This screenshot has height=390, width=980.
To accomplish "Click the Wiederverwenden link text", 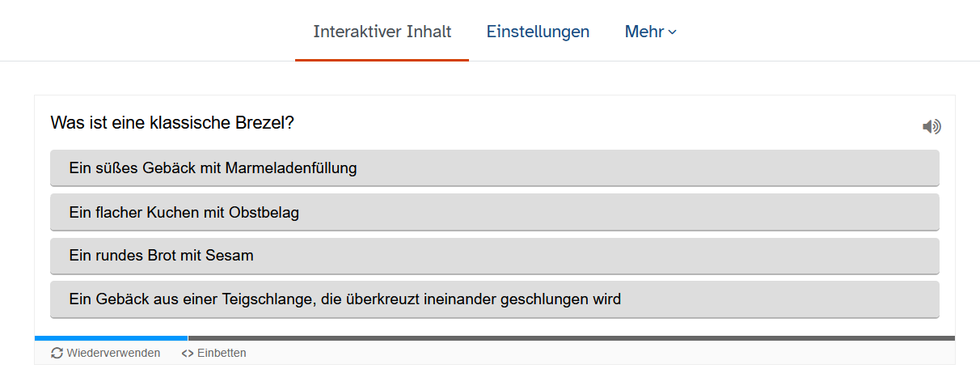I will click(113, 354).
